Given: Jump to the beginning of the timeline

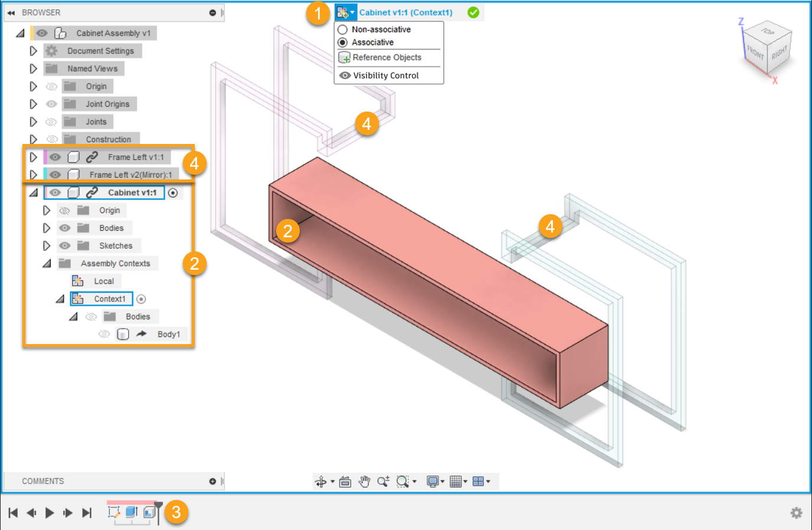Looking at the screenshot, I should click(13, 513).
